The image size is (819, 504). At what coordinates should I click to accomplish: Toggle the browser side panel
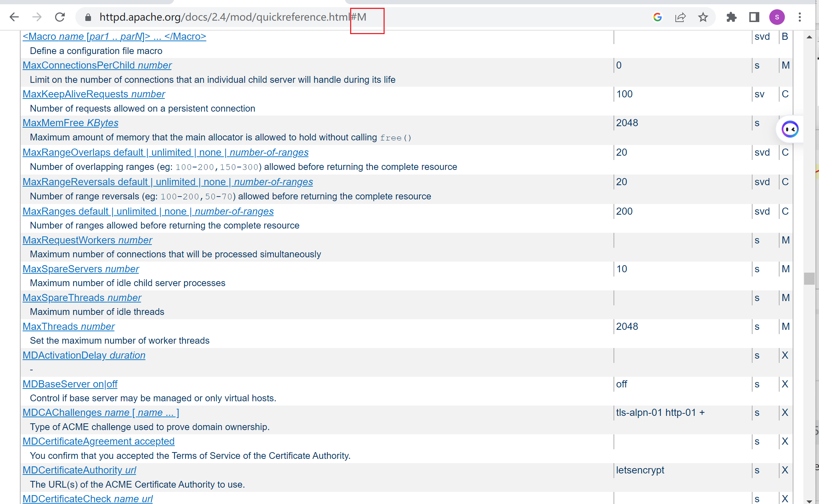point(754,17)
